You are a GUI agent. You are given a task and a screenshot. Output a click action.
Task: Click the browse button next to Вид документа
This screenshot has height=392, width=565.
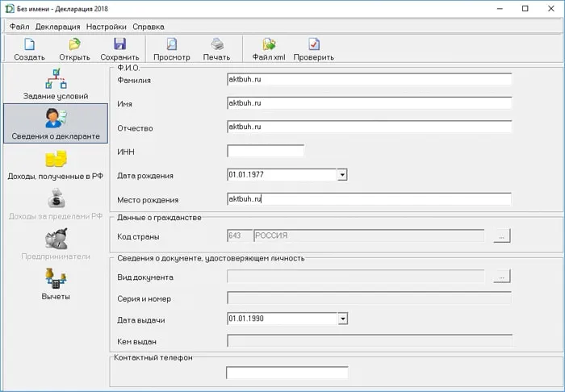click(x=503, y=277)
